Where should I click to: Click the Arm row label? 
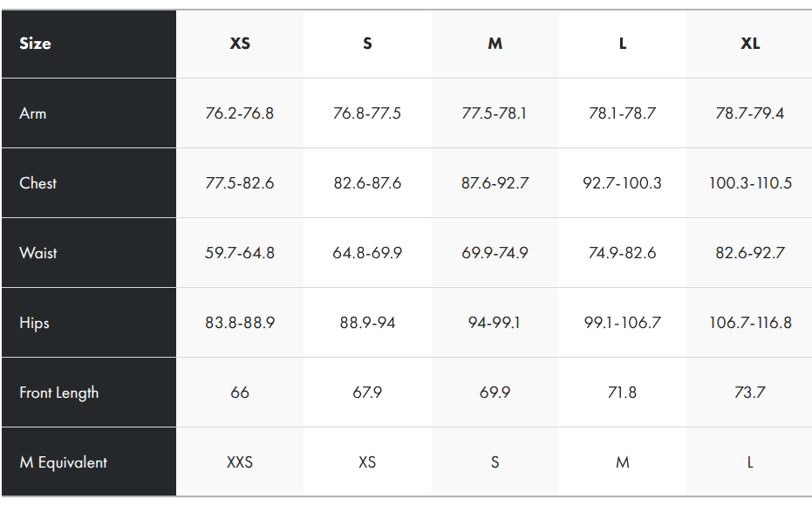[33, 113]
